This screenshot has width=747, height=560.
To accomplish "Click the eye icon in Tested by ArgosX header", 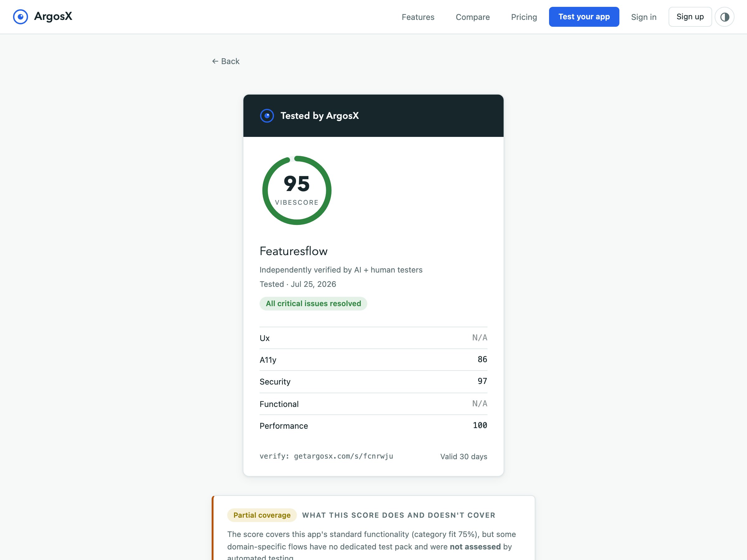I will click(x=267, y=116).
